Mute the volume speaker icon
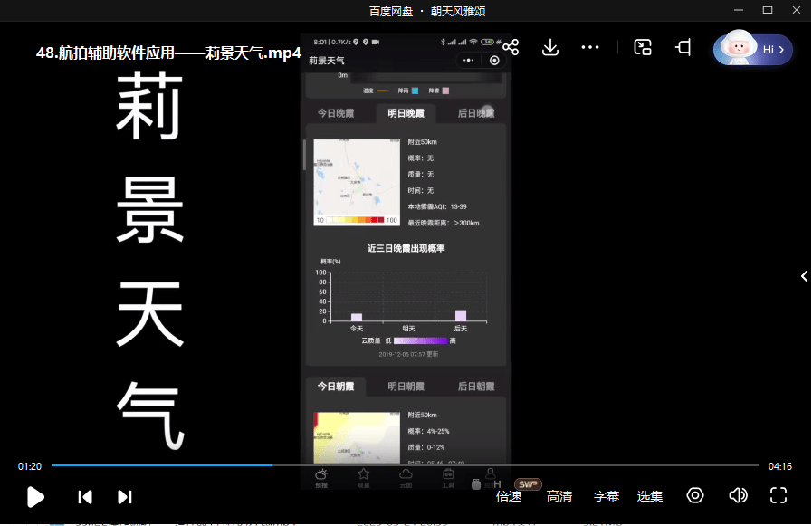Viewport: 812px width, 526px height. (x=738, y=495)
